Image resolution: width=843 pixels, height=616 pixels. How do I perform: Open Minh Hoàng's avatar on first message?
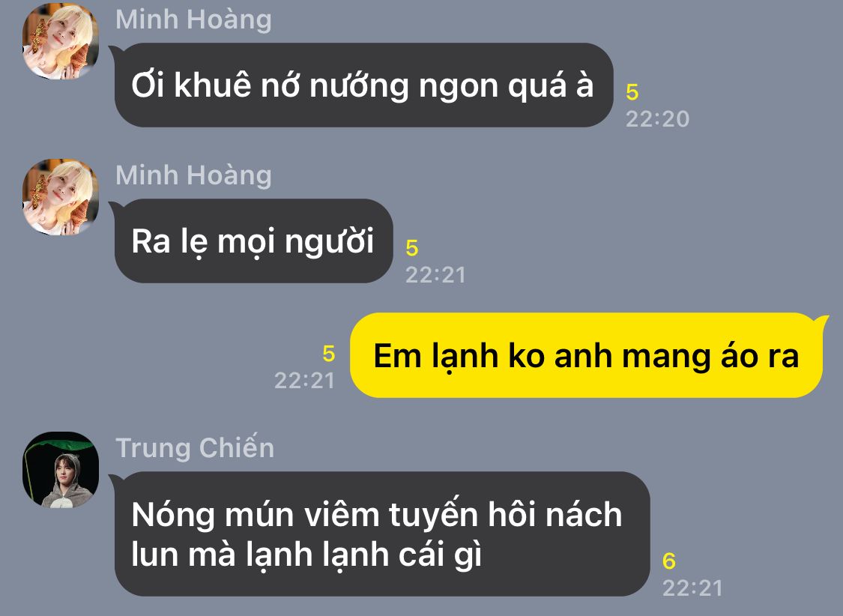coord(61,41)
